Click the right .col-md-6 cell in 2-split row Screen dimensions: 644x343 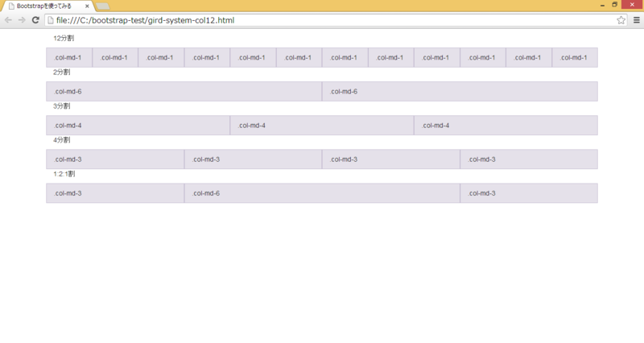[x=460, y=92]
